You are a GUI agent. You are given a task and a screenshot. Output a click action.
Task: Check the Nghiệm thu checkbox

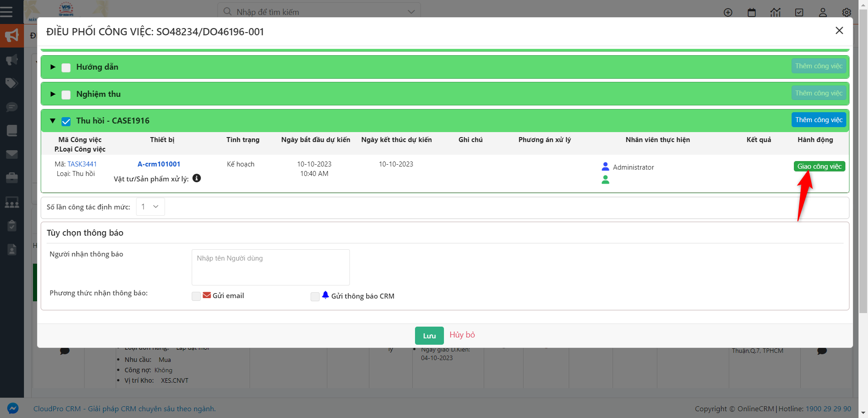[x=66, y=95]
